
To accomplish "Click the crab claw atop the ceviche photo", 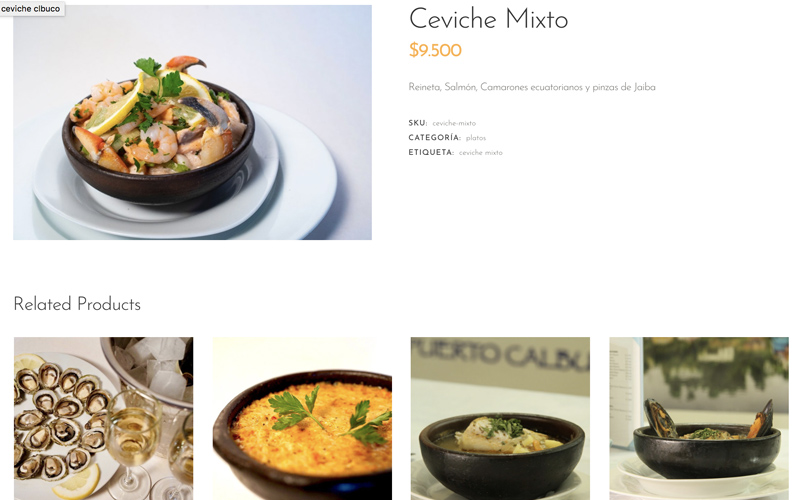I will pos(185,64).
